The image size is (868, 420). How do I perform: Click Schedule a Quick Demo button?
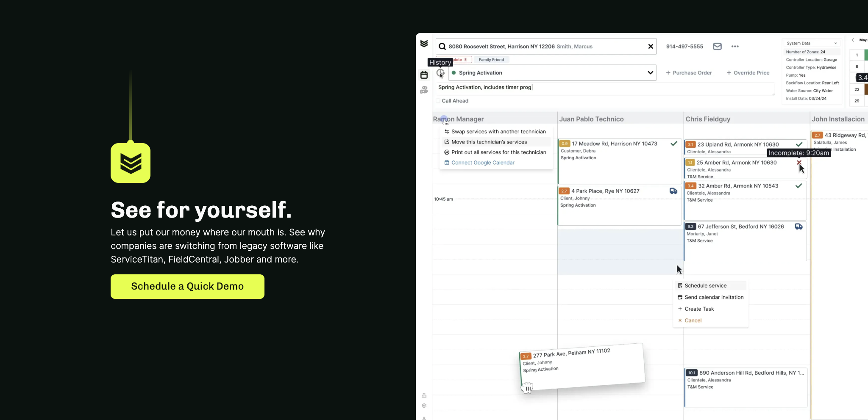187,287
